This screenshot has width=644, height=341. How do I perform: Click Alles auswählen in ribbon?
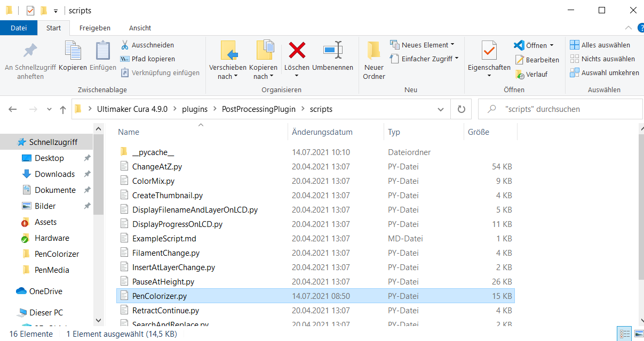coord(600,45)
